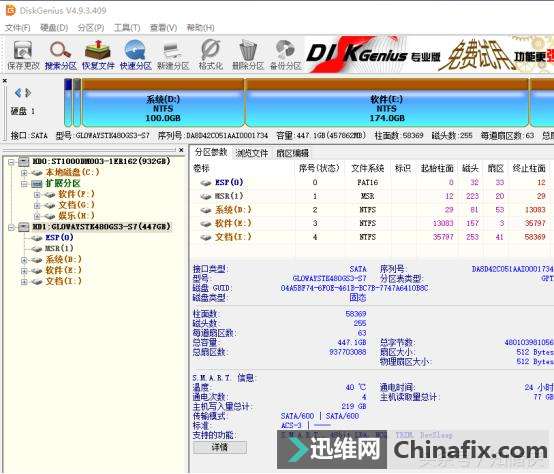
Task: Select HD0:ST1000DM003 disk in tree
Action: click(101, 161)
